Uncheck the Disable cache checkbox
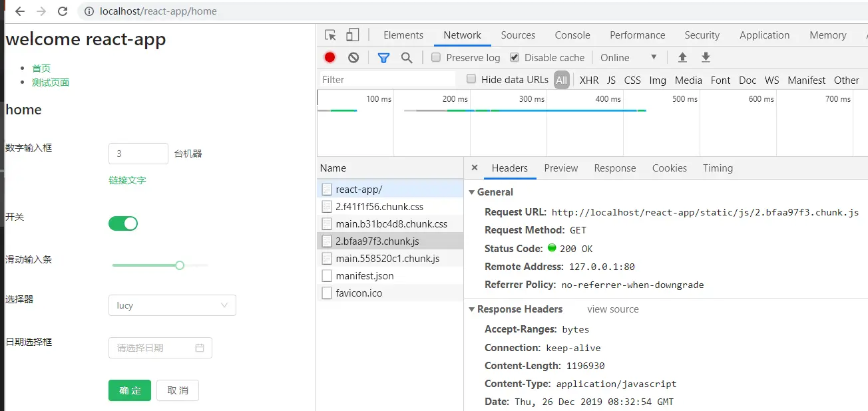Screen dimensions: 868x411 (514, 58)
